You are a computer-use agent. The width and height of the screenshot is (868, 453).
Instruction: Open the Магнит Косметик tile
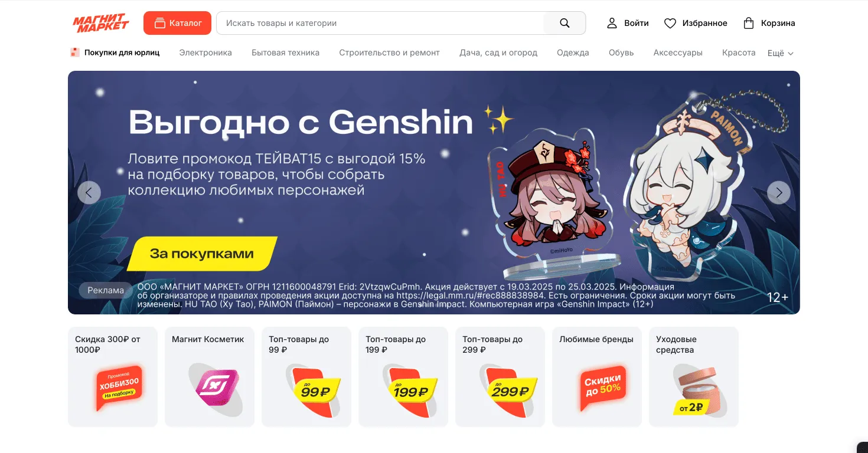coord(210,377)
